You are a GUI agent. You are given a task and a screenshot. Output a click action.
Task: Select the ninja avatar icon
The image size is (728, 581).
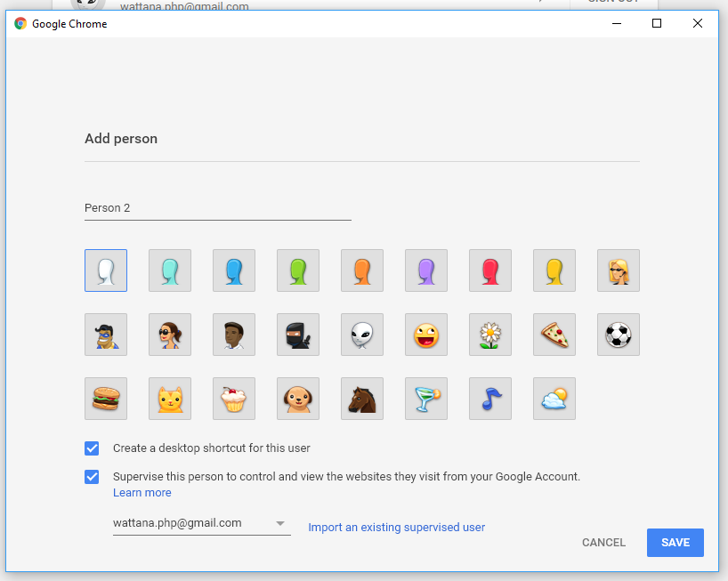(x=298, y=335)
